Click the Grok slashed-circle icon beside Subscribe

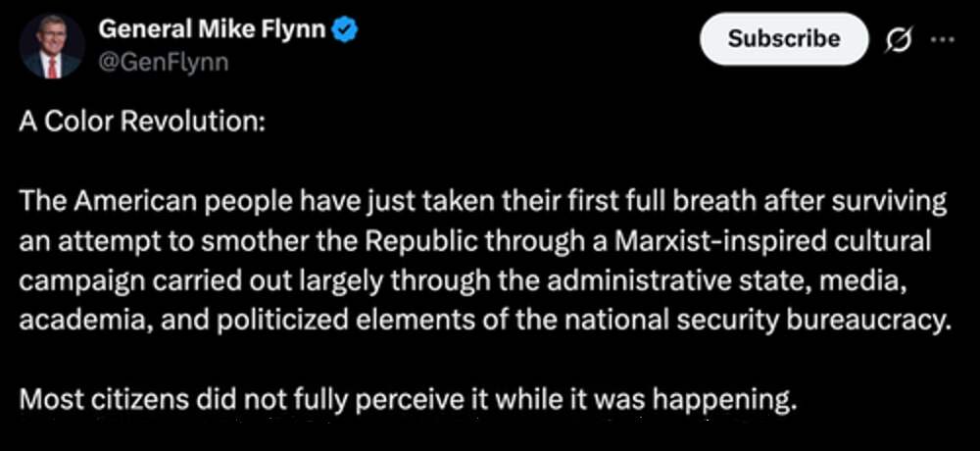[x=897, y=40]
